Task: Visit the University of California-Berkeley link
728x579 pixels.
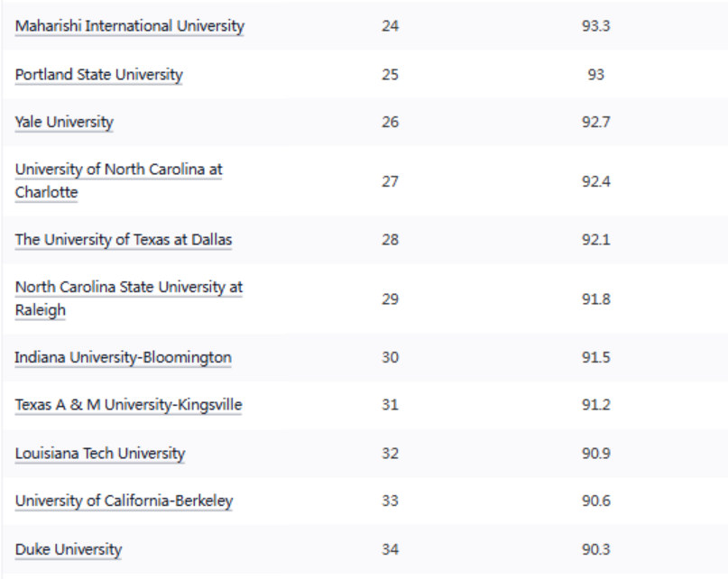Action: tap(124, 501)
